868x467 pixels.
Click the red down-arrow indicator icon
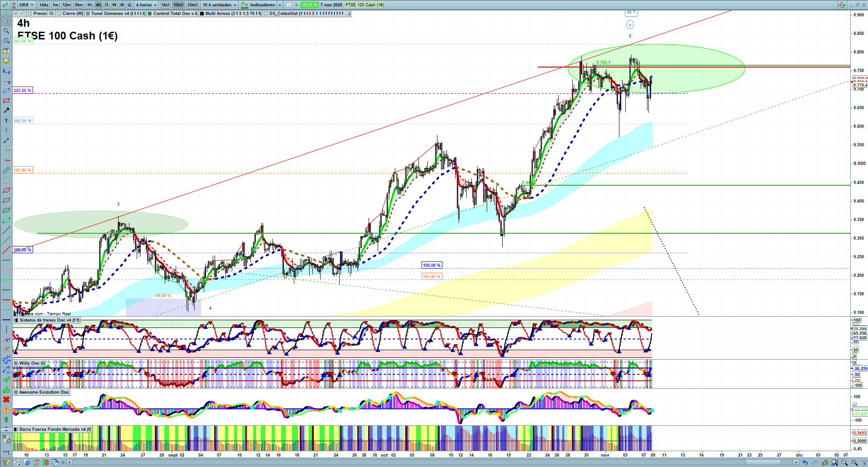[16, 14]
